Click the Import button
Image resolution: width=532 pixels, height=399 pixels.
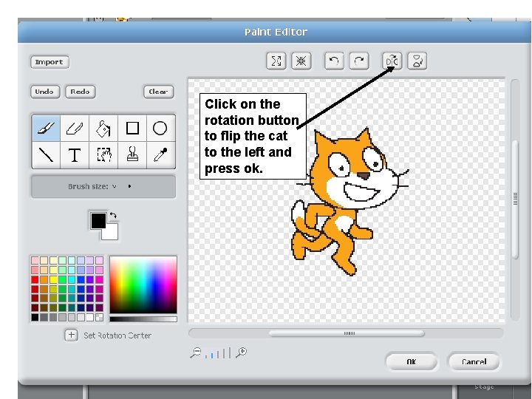(x=50, y=62)
